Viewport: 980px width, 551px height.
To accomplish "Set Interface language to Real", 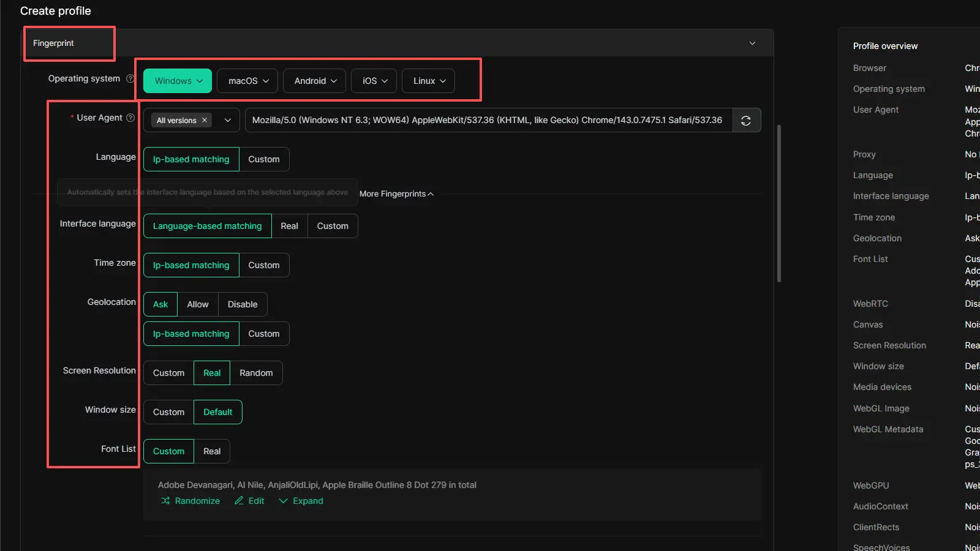I will (x=289, y=226).
